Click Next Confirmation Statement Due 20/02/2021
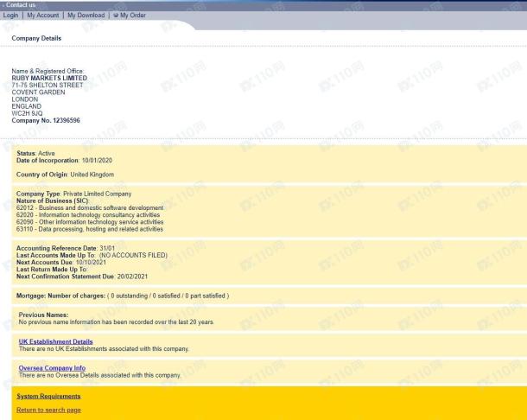The width and height of the screenshot is (527, 420). click(x=82, y=277)
